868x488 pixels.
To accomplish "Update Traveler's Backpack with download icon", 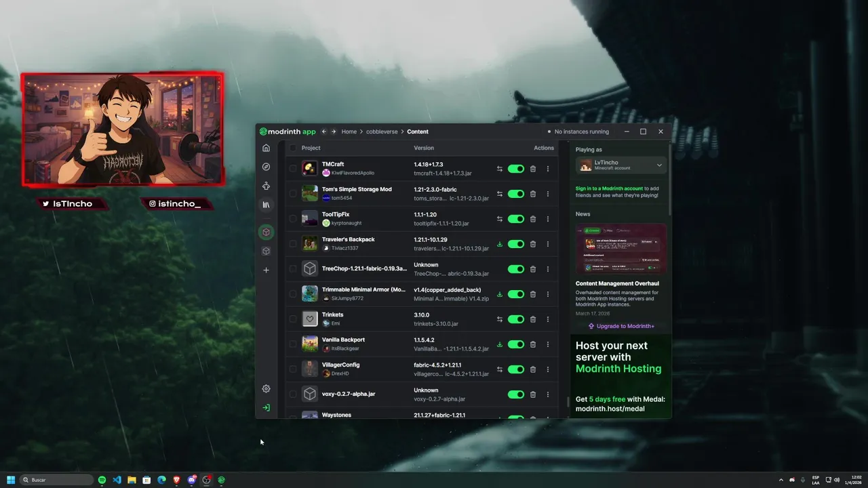I will [x=500, y=244].
